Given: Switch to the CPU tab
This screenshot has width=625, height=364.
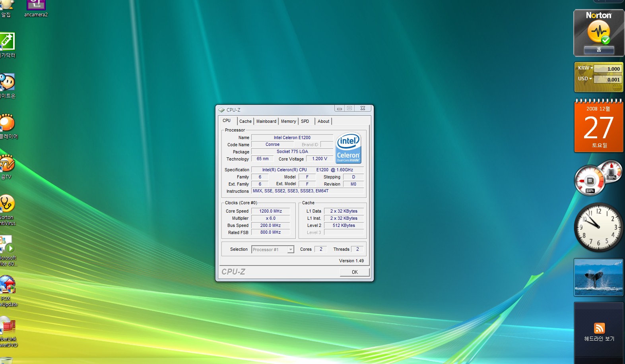Looking at the screenshot, I should click(x=227, y=120).
